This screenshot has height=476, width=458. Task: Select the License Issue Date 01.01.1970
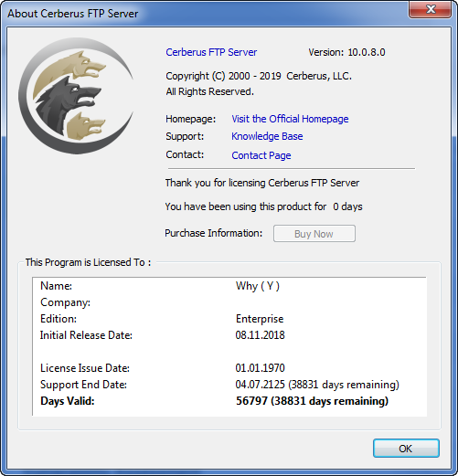click(x=260, y=368)
